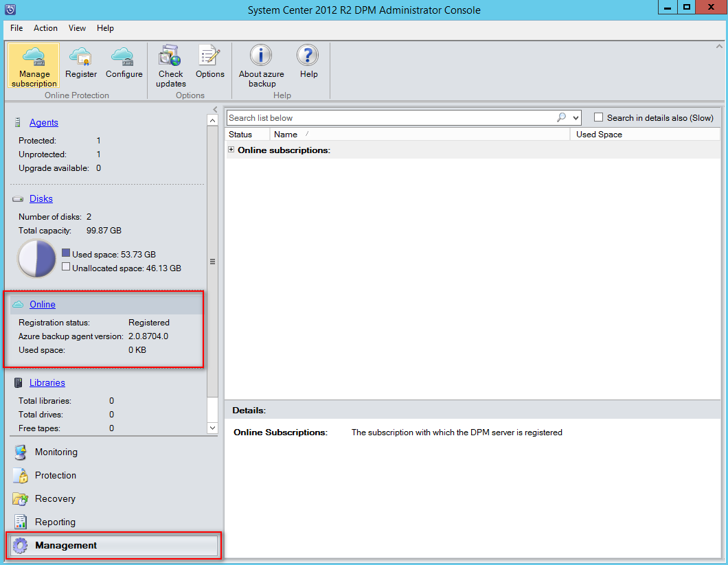728x565 pixels.
Task: Open the Action menu
Action: click(45, 28)
